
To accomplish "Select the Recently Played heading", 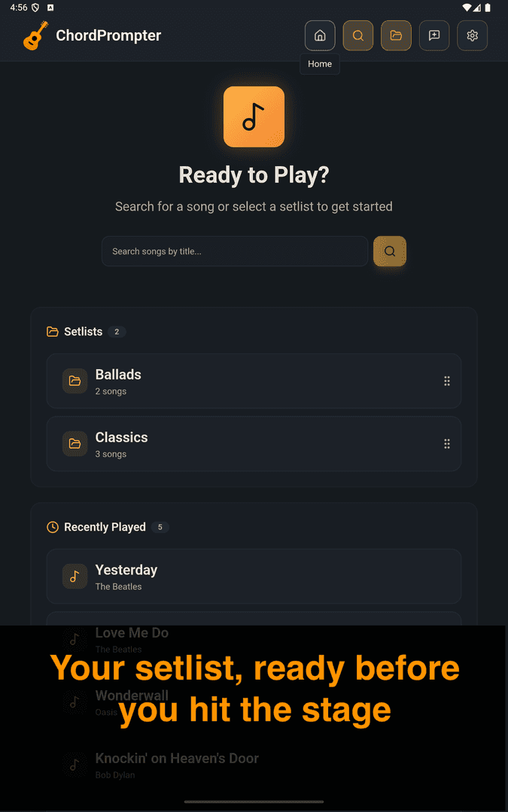I will (x=105, y=527).
